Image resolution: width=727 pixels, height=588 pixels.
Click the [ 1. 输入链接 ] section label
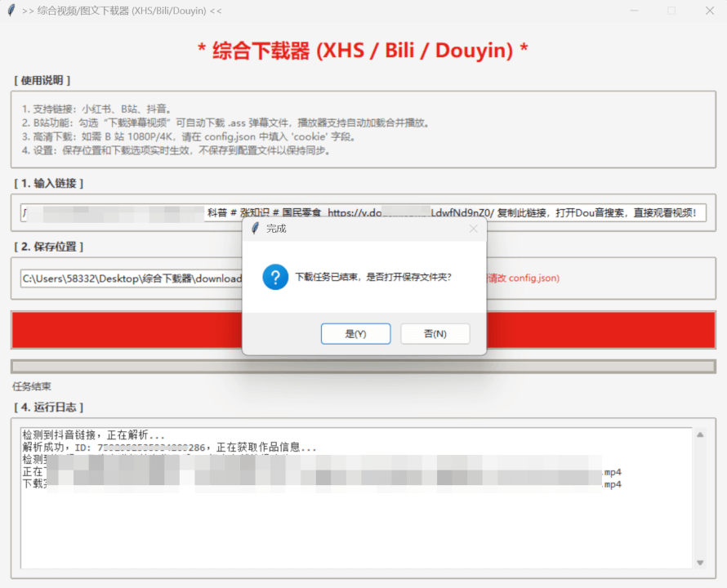tap(49, 183)
